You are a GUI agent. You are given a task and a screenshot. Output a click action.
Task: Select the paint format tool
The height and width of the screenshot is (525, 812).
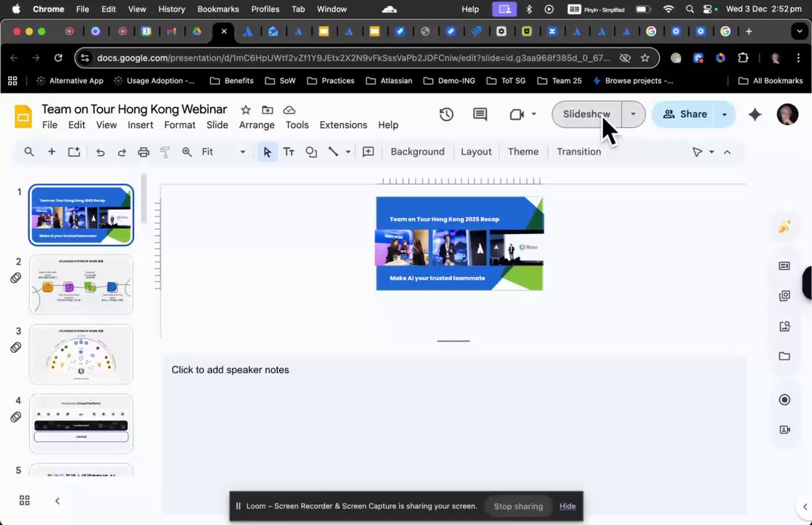pos(165,152)
